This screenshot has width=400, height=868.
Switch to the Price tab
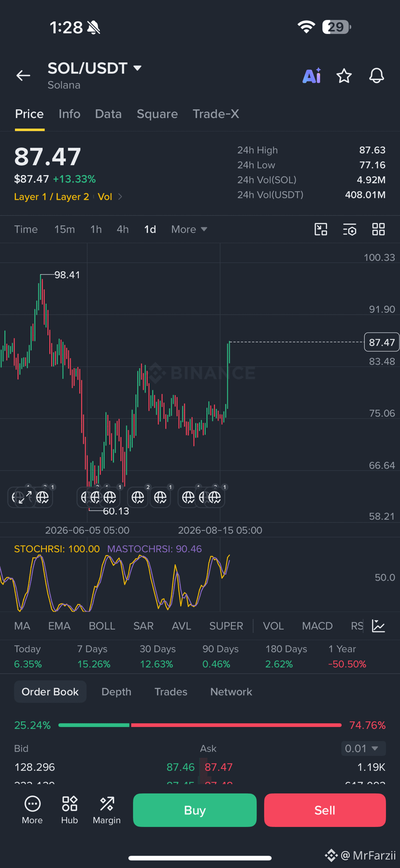(x=29, y=114)
